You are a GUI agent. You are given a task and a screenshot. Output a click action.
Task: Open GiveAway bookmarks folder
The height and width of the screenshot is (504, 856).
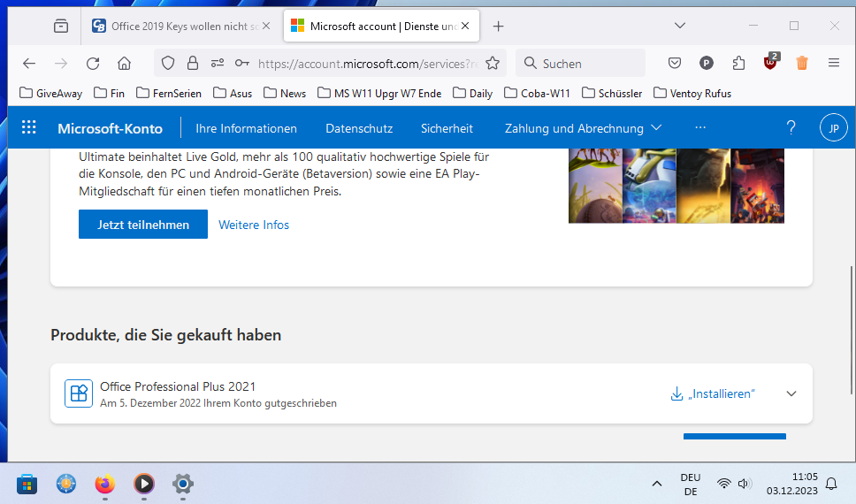(50, 94)
